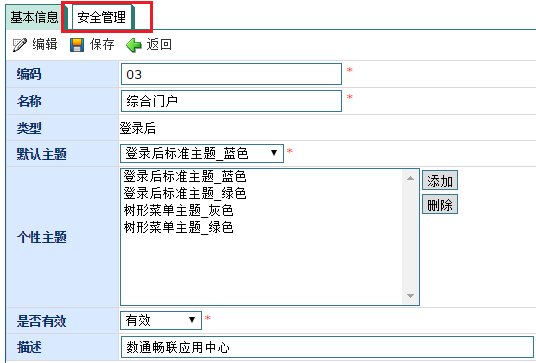
Task: Focus the 编码 input field with 03
Action: (x=231, y=74)
